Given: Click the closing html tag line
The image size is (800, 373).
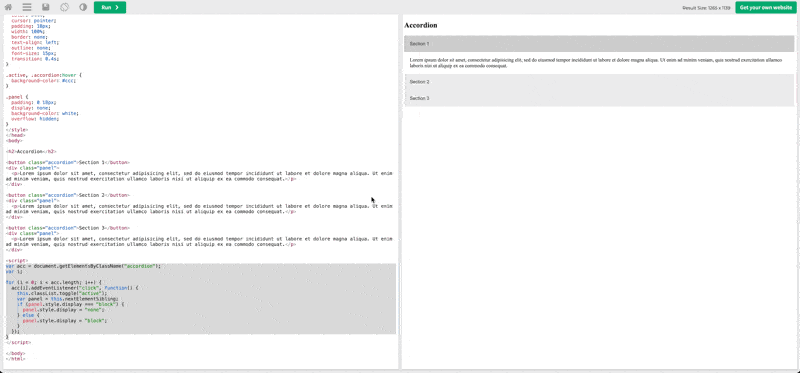Looking at the screenshot, I should coord(15,359).
